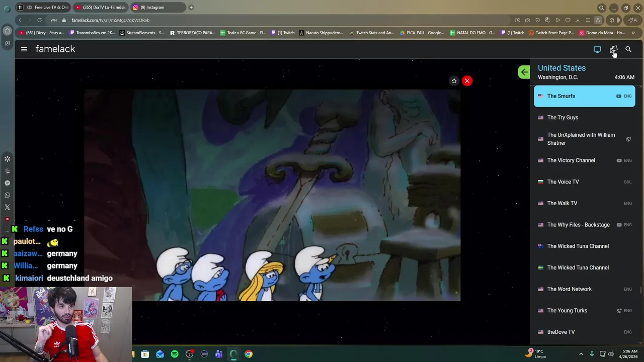Open The UnXplained with William Shatner channel

point(584,139)
